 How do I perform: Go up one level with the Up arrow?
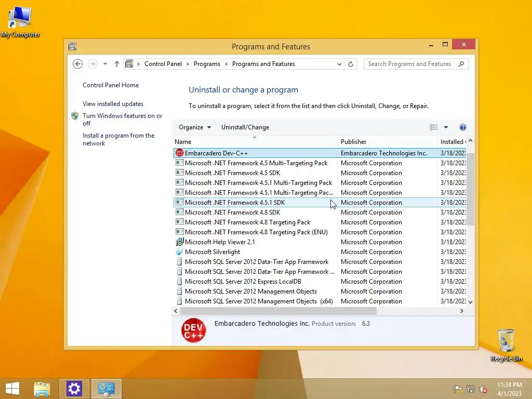(x=117, y=64)
